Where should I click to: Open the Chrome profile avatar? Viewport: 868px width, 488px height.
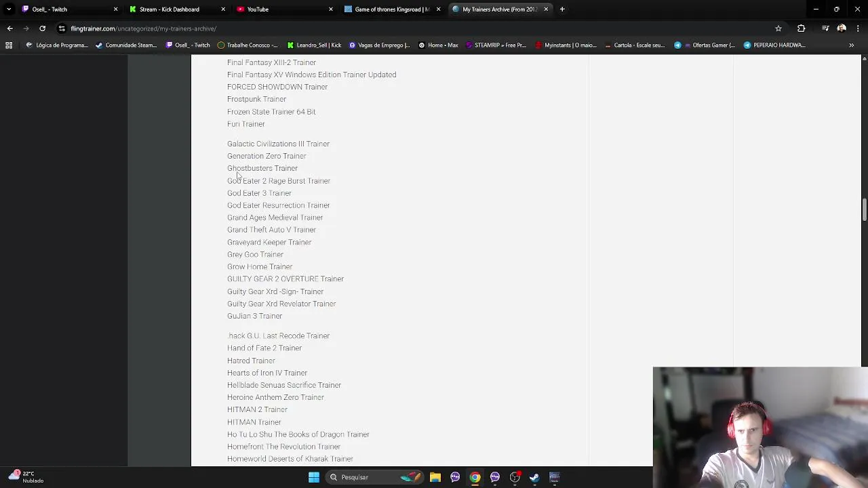coord(842,28)
